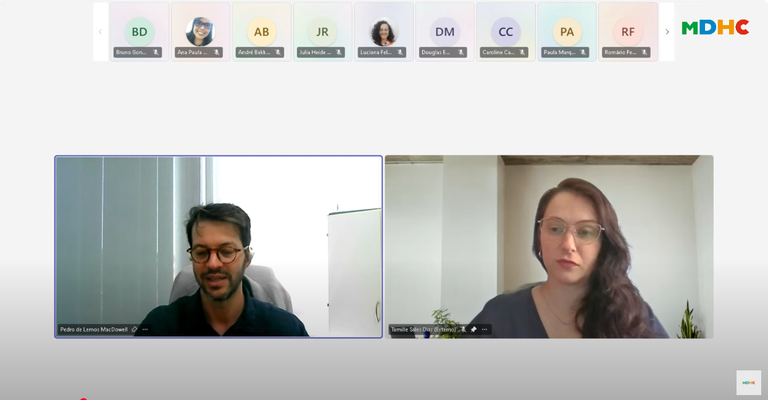Click muted mic icon on Julia Heide's tile
This screenshot has height=400, width=768.
click(x=339, y=52)
